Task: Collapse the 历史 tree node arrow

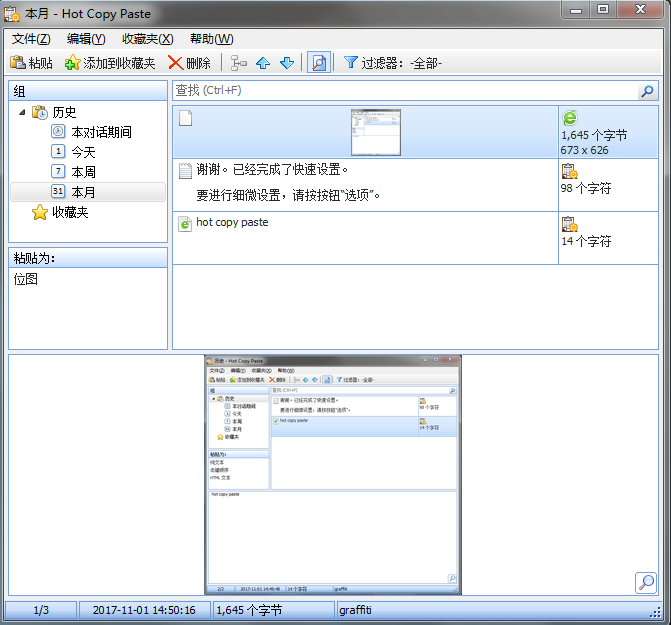Action: 22,113
